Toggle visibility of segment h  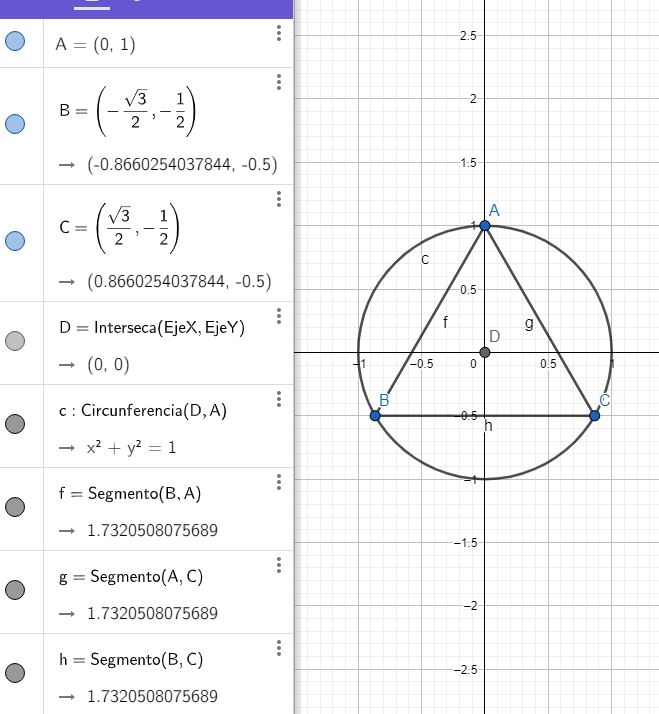click(x=15, y=673)
